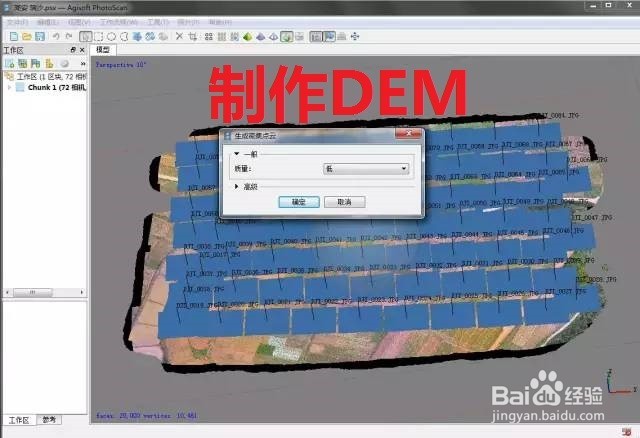Click workspace scrollbar left arrow
The height and width of the screenshot is (438, 640).
(x=7, y=292)
